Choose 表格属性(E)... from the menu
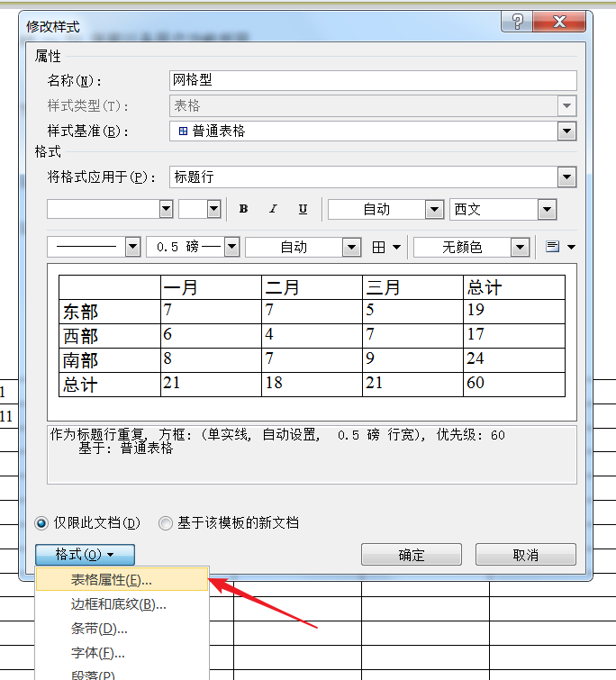The height and width of the screenshot is (680, 616). (x=122, y=580)
